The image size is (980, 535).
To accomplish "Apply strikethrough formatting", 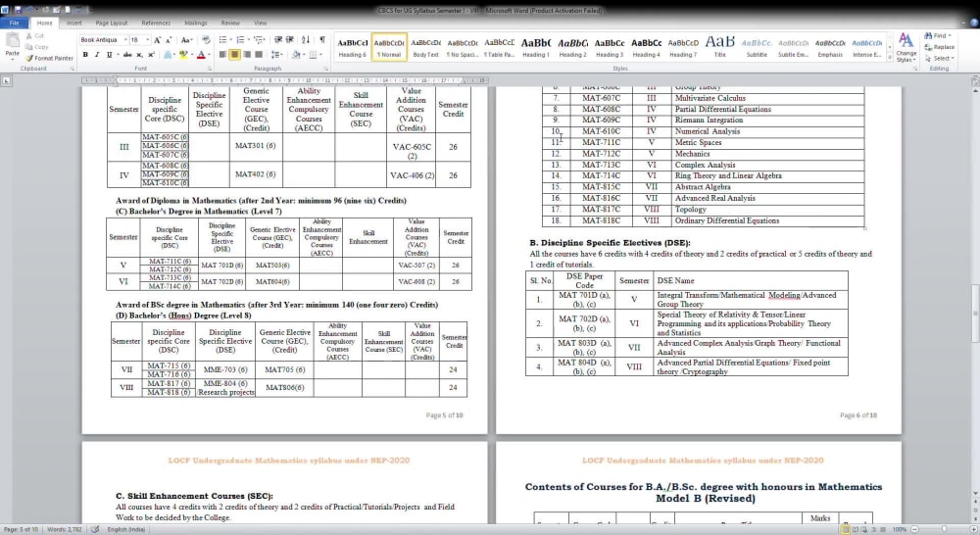I will [127, 55].
